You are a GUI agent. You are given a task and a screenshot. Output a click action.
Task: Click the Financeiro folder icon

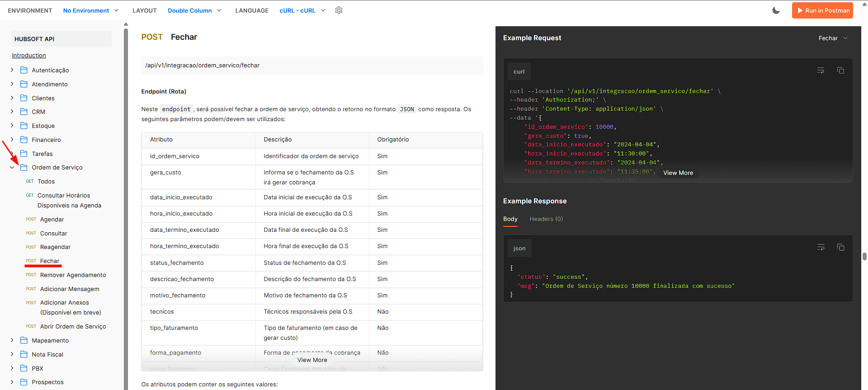click(x=24, y=140)
